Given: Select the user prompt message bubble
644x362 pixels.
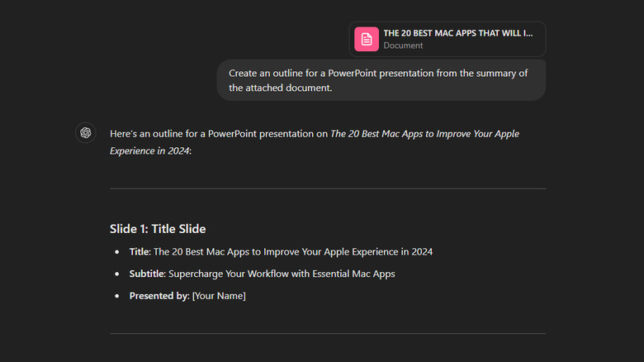Looking at the screenshot, I should pyautogui.click(x=381, y=80).
